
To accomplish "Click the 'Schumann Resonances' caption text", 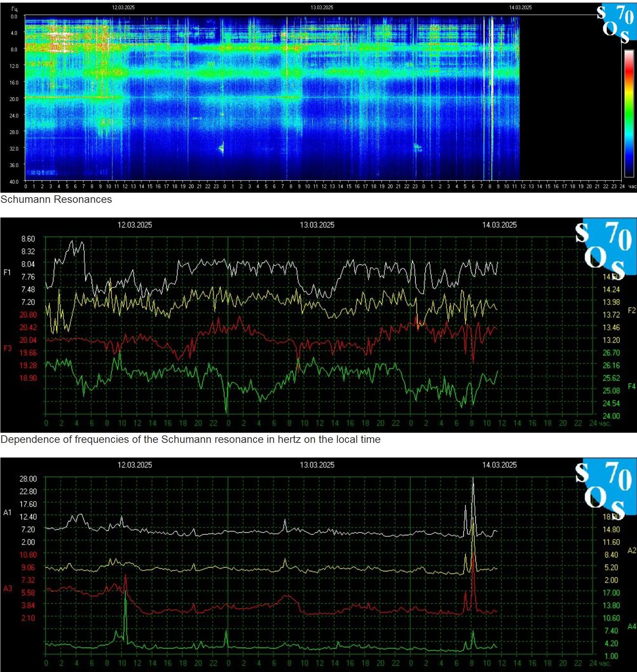I will (56, 199).
